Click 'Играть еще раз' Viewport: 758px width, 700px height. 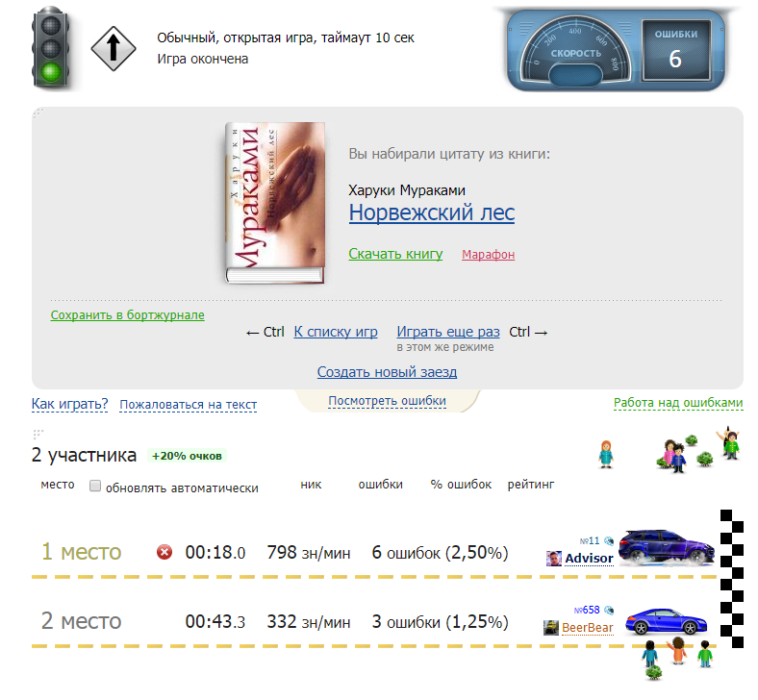point(448,332)
